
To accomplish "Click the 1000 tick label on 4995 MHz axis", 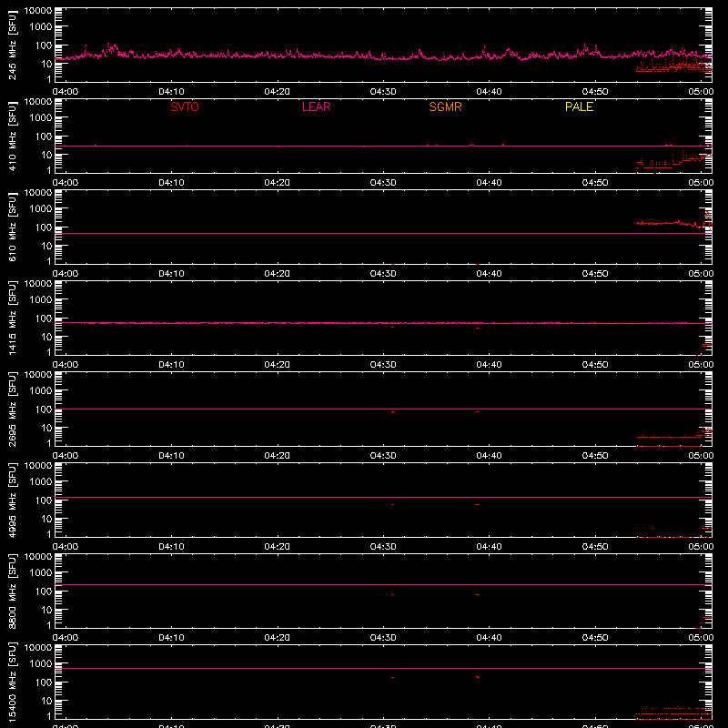I will point(41,481).
